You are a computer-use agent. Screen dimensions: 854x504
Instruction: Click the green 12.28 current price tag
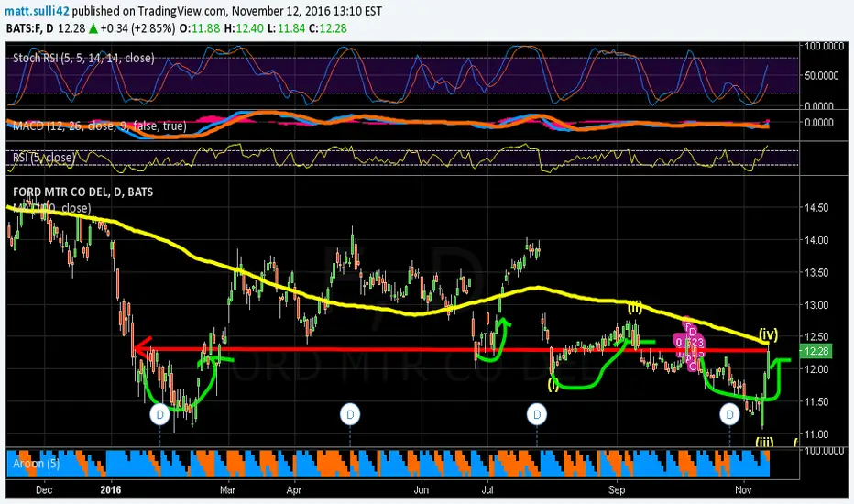pos(816,352)
